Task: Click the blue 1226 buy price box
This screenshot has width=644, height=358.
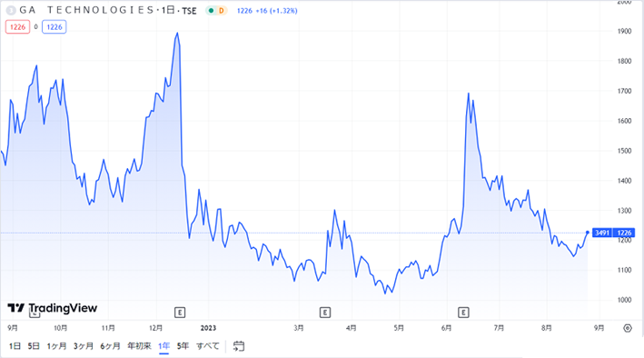Action: click(x=54, y=27)
